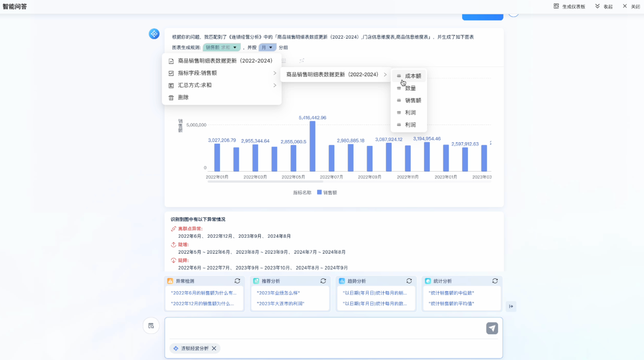This screenshot has height=360, width=644.
Task: Select 成本额 from the field list
Action: pos(413,76)
